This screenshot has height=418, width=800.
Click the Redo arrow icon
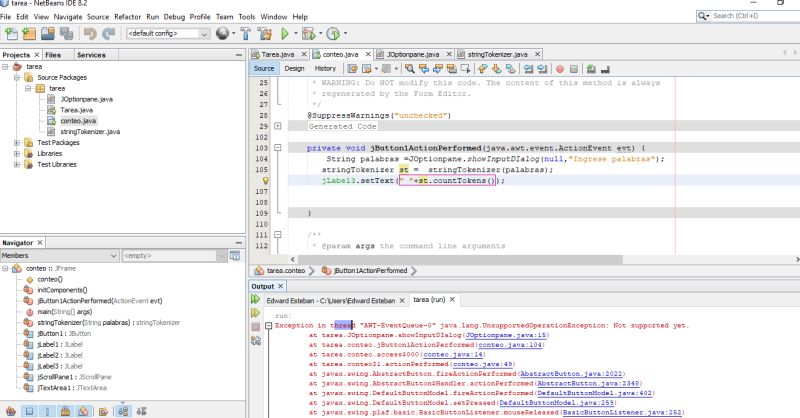pos(108,34)
